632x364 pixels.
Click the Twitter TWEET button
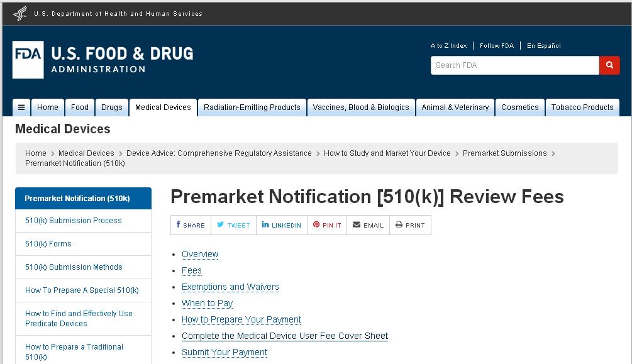[233, 225]
